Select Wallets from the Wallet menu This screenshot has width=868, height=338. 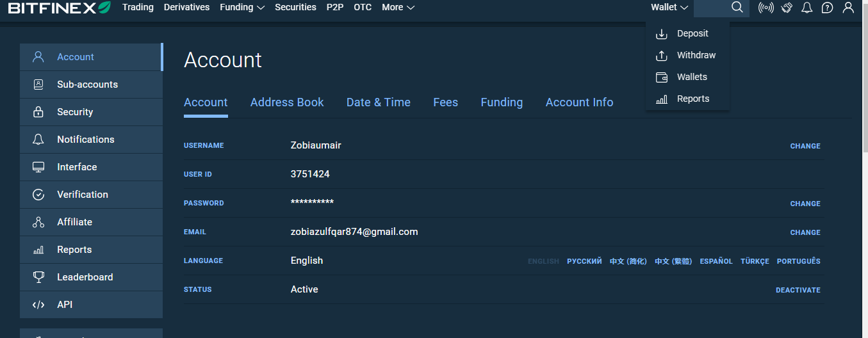pyautogui.click(x=687, y=77)
